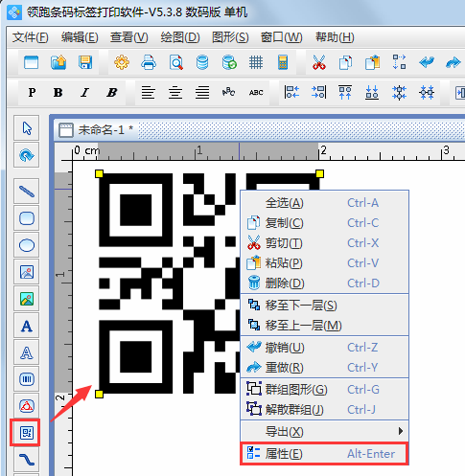Open file using the folder icon
Image resolution: width=465 pixels, height=476 pixels.
58,62
